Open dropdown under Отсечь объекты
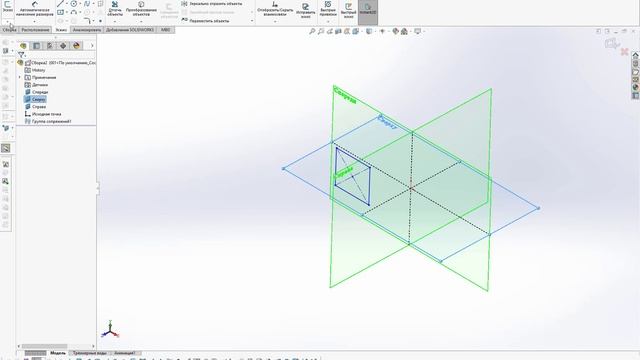Viewport: 640px width, 360px height. (115, 21)
